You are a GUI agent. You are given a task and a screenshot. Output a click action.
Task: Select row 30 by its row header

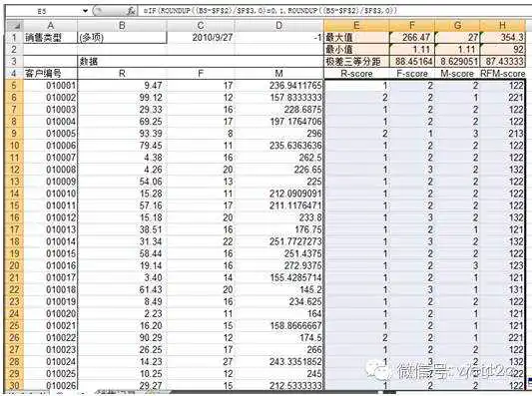14,385
